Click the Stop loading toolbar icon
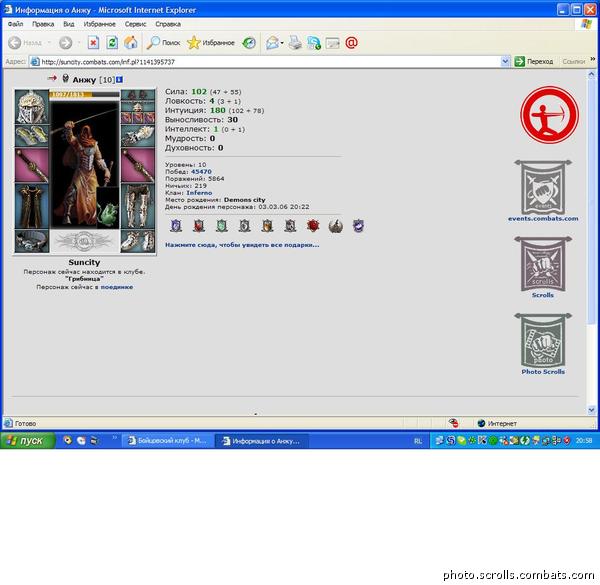 93,43
